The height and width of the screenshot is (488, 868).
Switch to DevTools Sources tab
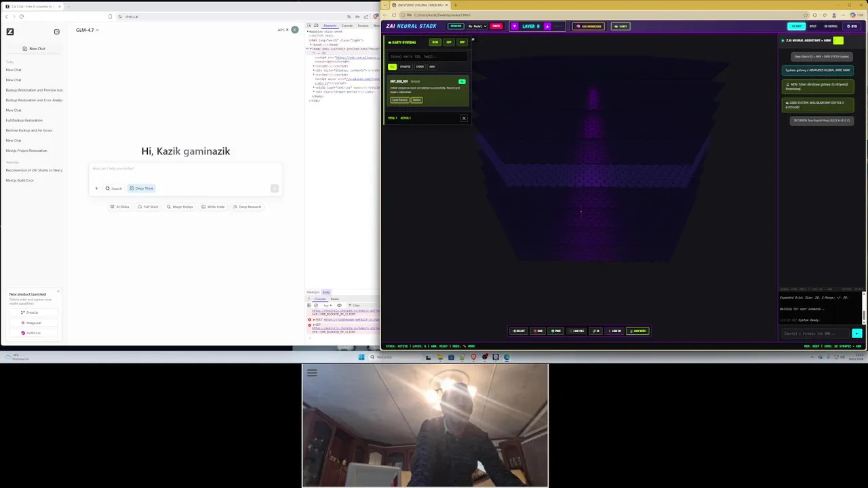[x=363, y=26]
